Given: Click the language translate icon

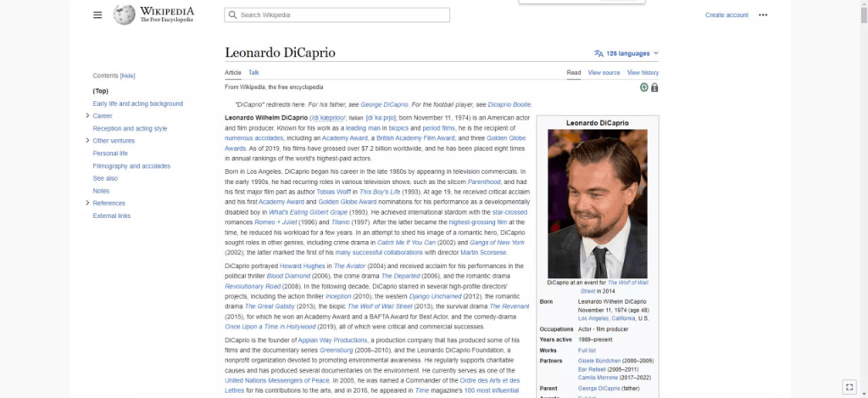Looking at the screenshot, I should [598, 53].
